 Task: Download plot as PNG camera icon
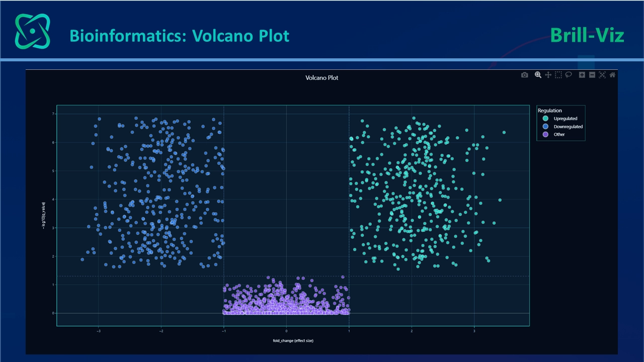(525, 75)
